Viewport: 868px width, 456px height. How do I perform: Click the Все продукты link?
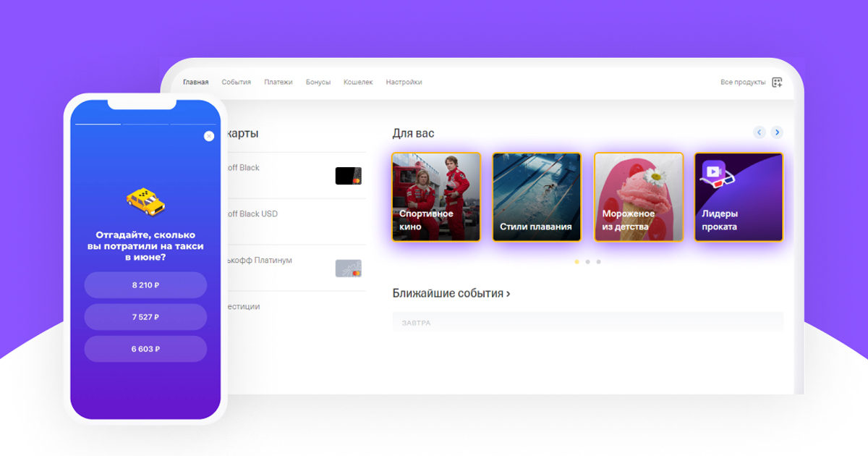(743, 82)
